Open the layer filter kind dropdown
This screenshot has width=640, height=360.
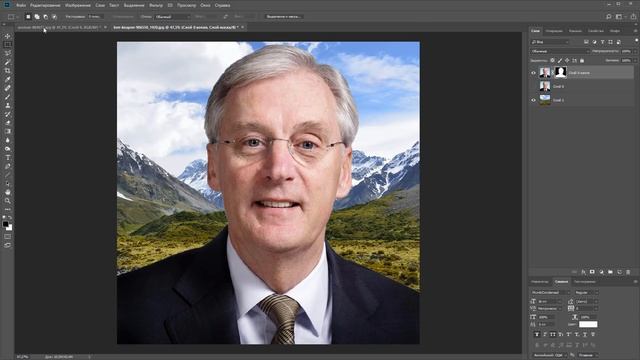click(x=549, y=42)
